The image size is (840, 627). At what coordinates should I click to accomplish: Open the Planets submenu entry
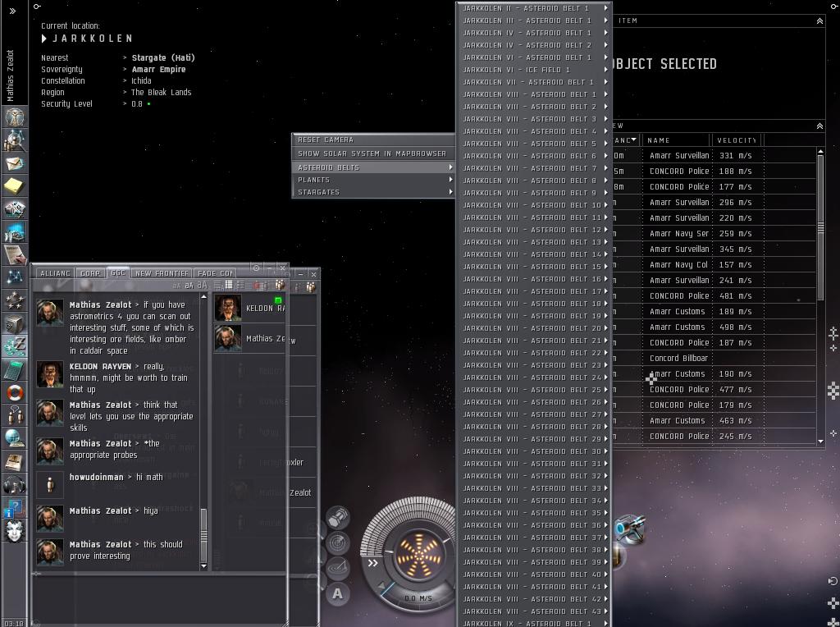click(x=373, y=180)
